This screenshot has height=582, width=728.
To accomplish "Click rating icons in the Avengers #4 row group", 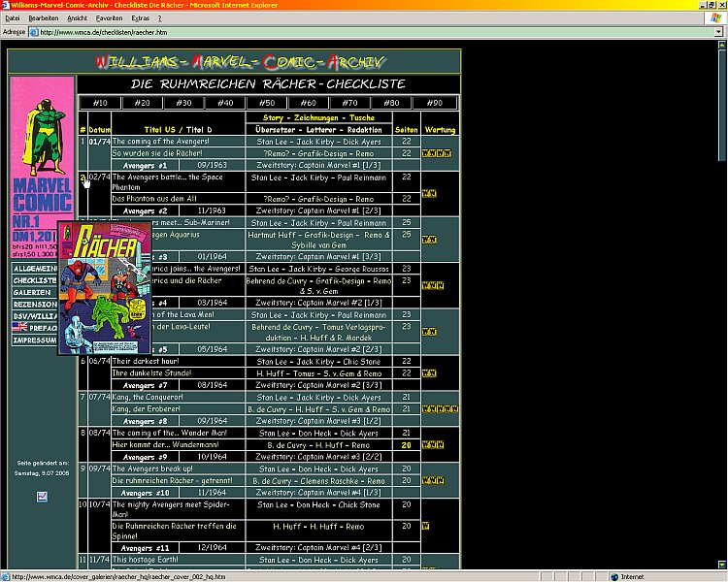I will [433, 285].
